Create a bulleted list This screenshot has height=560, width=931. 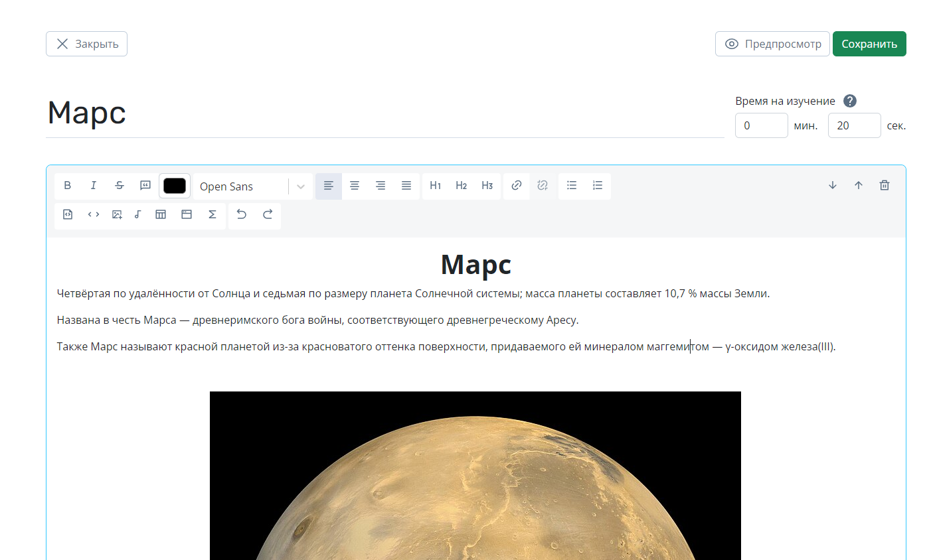pyautogui.click(x=572, y=186)
